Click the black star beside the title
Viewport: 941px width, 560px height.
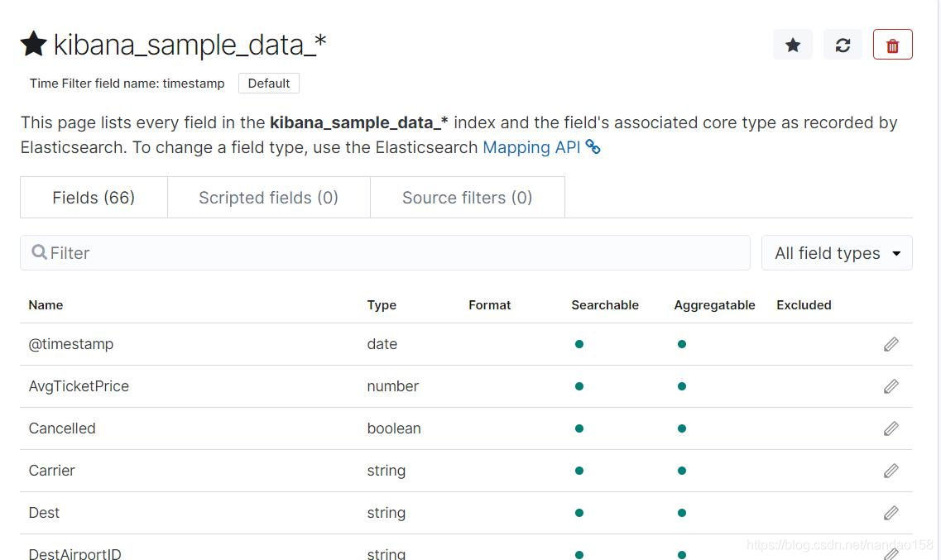pyautogui.click(x=34, y=44)
